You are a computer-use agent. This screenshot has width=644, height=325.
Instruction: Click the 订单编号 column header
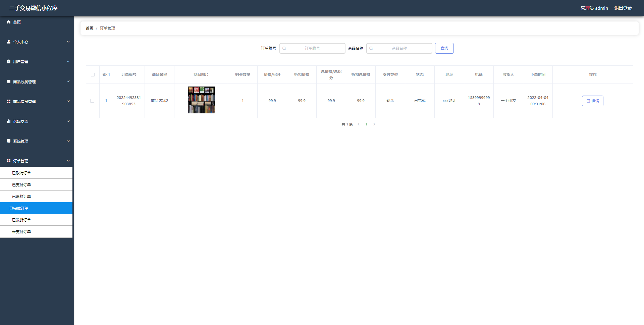point(129,74)
